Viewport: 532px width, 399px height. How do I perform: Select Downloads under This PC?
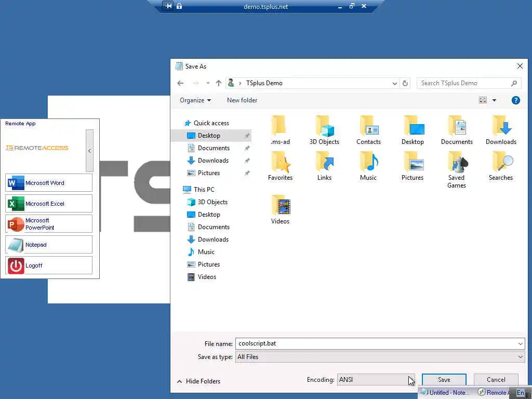click(213, 240)
